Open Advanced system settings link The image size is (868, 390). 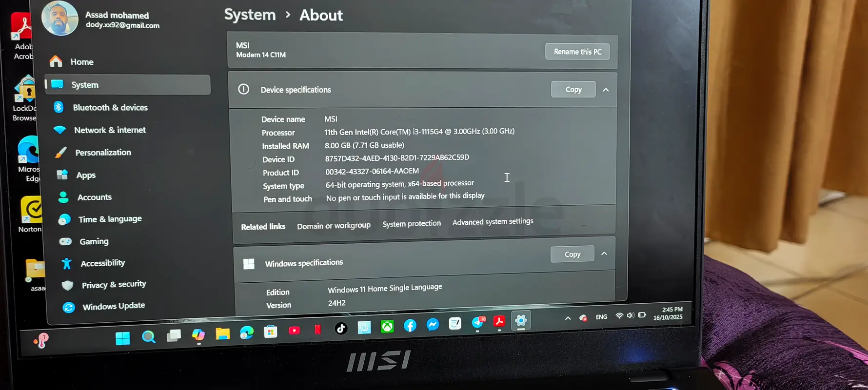pos(493,222)
